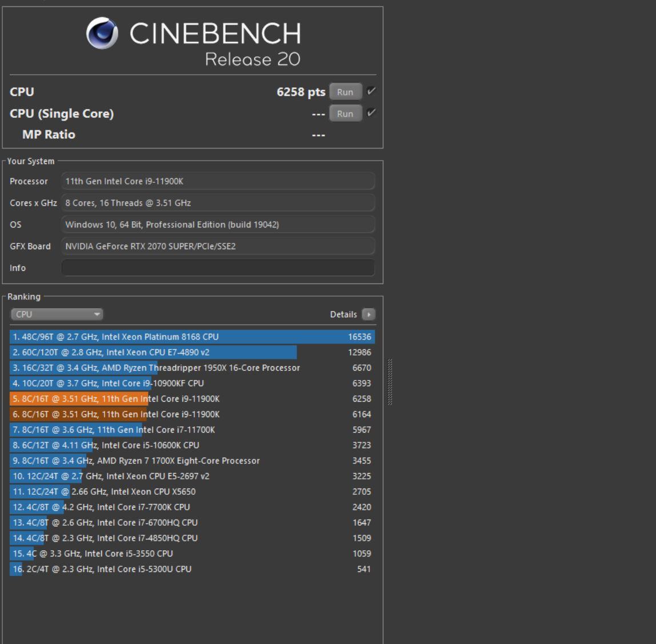
Task: Select ranking row Intel Core i9-10900KF
Action: (193, 383)
